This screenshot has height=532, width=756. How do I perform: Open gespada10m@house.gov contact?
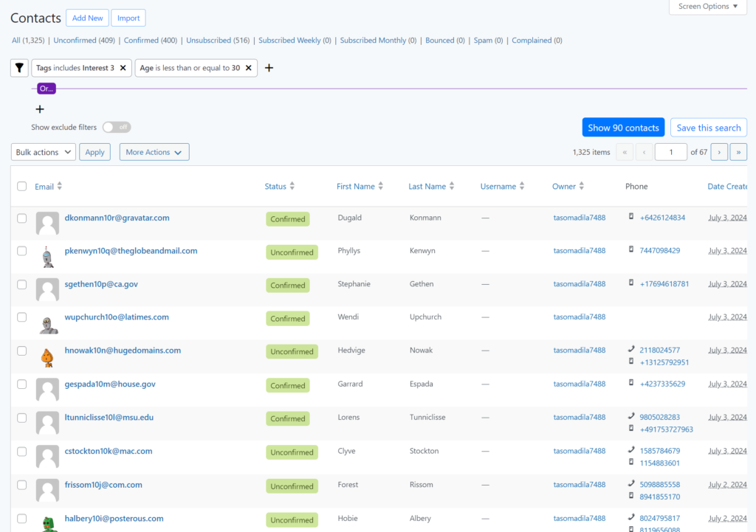pos(110,384)
